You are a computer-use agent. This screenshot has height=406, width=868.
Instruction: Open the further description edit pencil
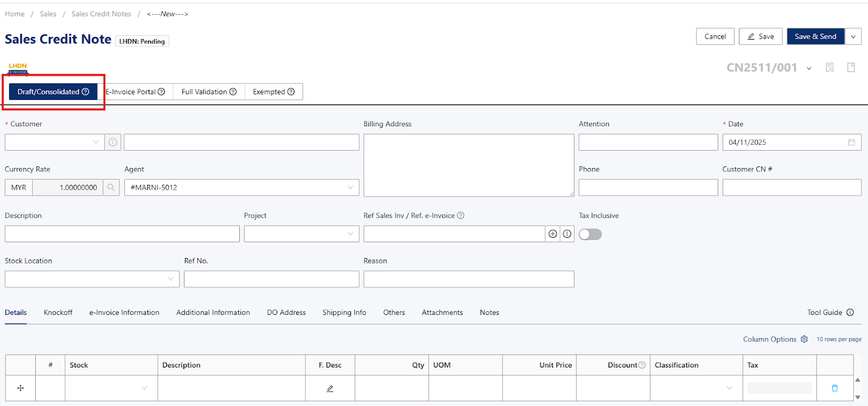330,388
